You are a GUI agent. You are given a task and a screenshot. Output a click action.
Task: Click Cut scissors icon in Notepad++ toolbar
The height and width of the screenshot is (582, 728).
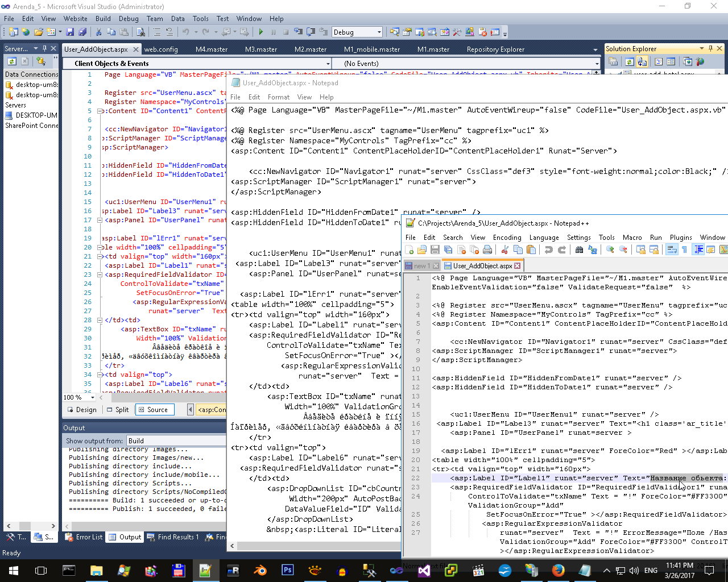(504, 250)
